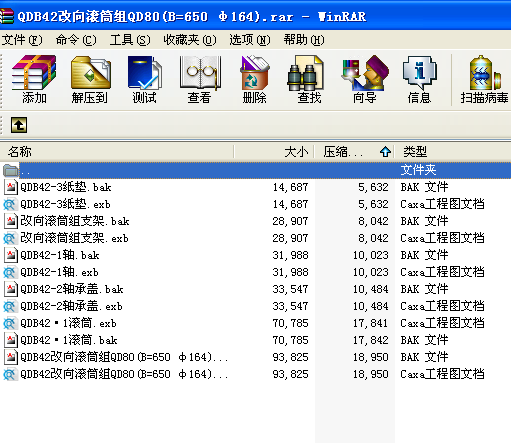Click Caxa icon of 改向滚筒组支架.exb

point(10,238)
